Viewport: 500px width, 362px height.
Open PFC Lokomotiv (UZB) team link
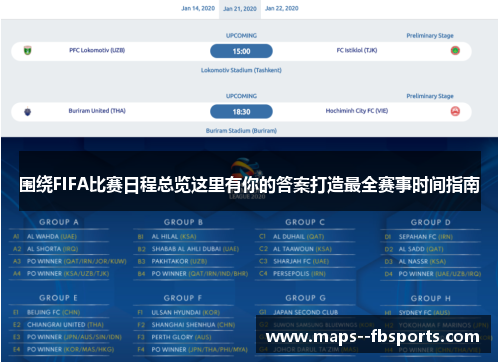click(97, 50)
